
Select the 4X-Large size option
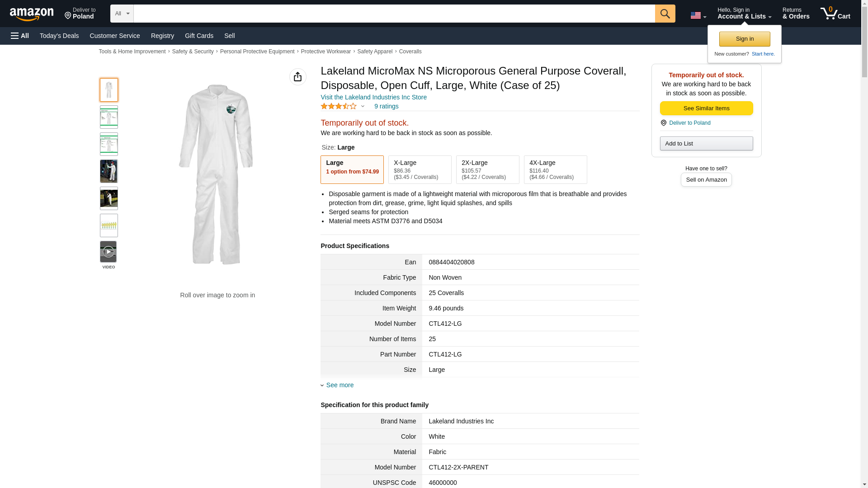click(x=555, y=169)
